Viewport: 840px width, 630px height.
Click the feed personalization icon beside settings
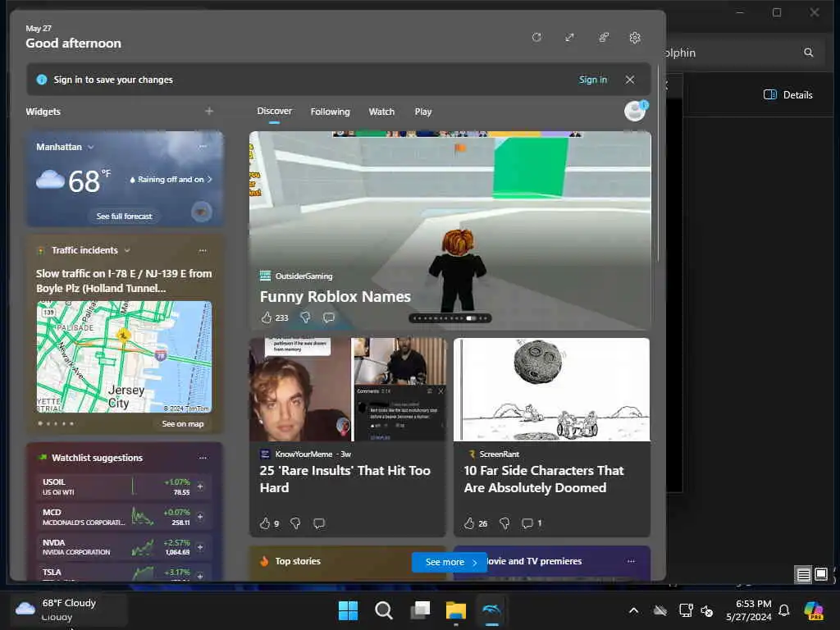pyautogui.click(x=603, y=38)
